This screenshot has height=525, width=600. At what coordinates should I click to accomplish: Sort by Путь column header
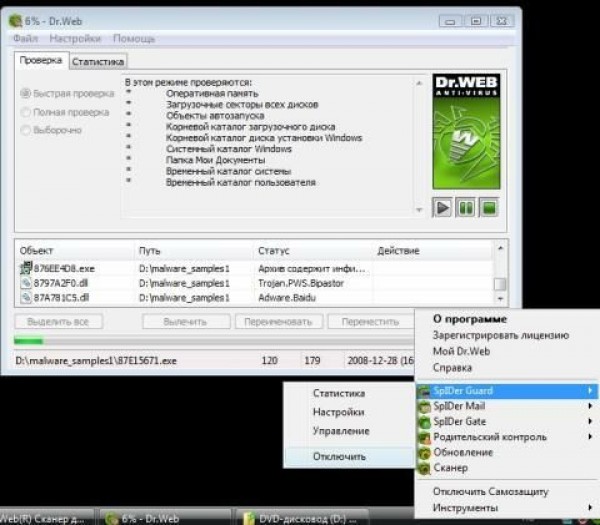pos(194,251)
